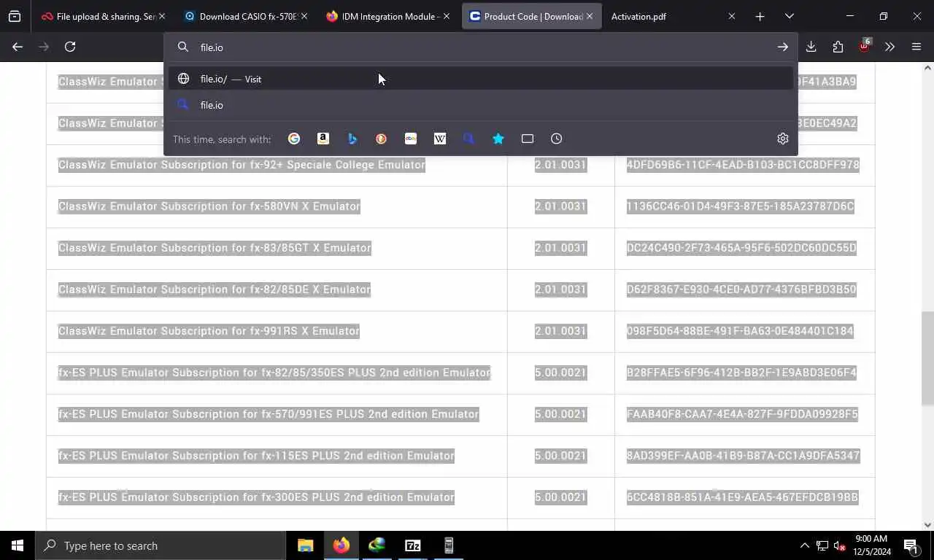Click the taskbar 'Type here to search' box
The height and width of the screenshot is (560, 934).
[161, 545]
